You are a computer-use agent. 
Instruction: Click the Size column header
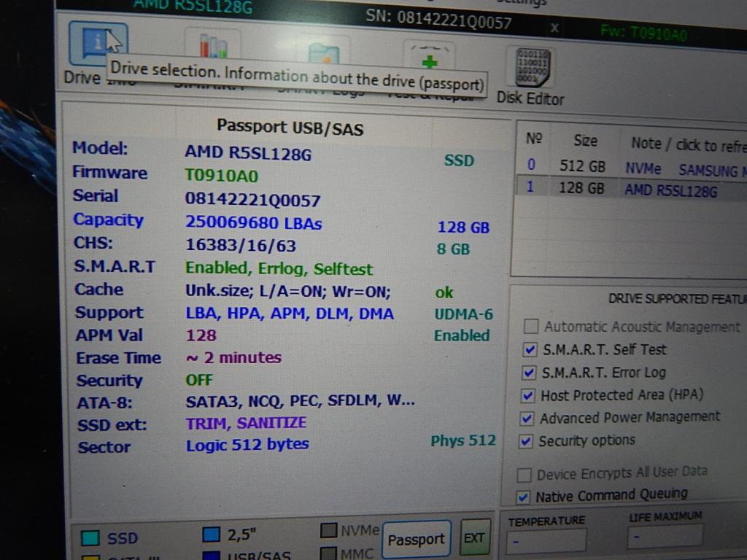(585, 141)
